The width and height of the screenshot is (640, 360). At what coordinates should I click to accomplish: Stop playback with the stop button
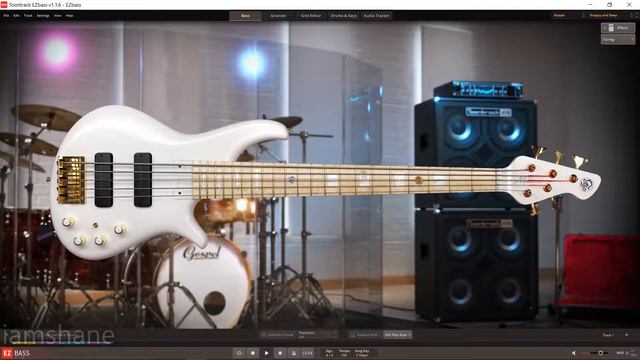coord(253,353)
